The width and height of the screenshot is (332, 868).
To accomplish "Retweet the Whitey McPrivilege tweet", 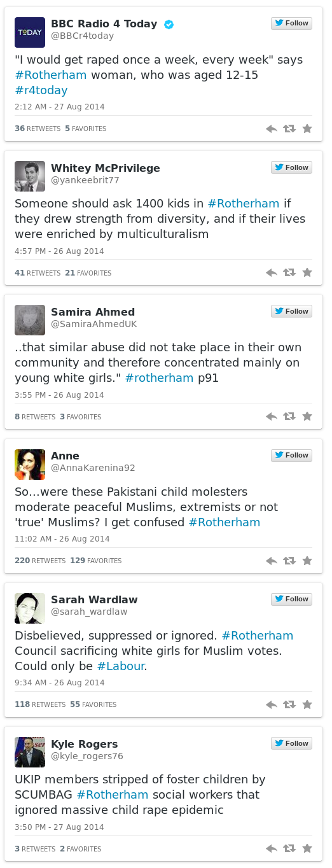I will (x=289, y=272).
